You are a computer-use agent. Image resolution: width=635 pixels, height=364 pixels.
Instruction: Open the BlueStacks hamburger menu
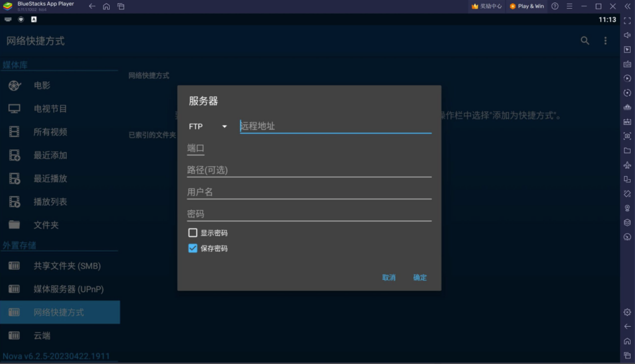point(571,6)
